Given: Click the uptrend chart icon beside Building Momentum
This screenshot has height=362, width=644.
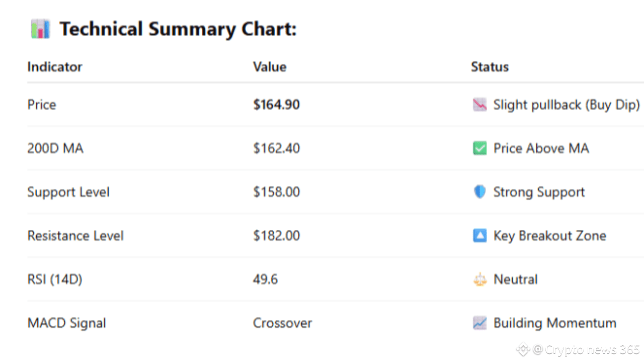Looking at the screenshot, I should [480, 323].
